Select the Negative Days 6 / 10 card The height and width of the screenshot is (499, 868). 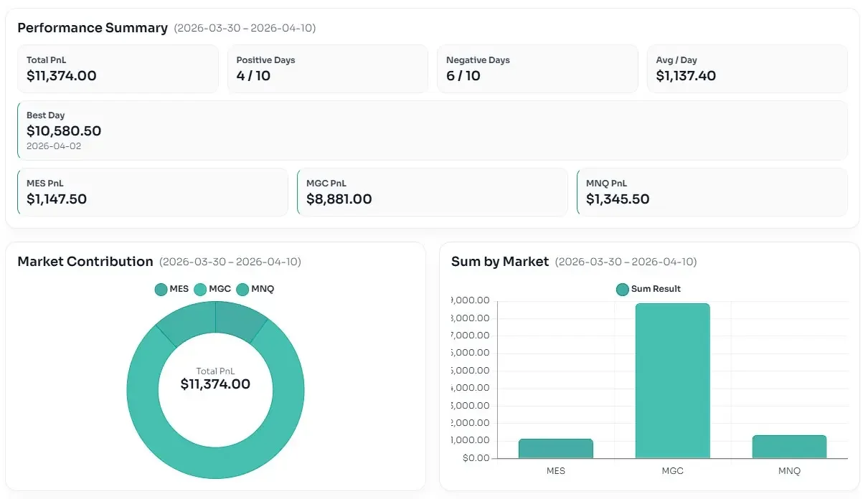[537, 69]
